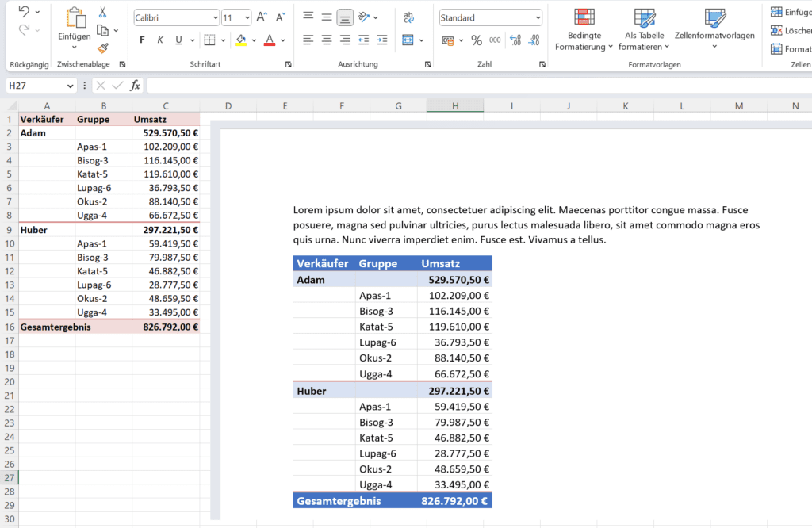Click the Undo arrow icon
812x528 pixels.
23,11
